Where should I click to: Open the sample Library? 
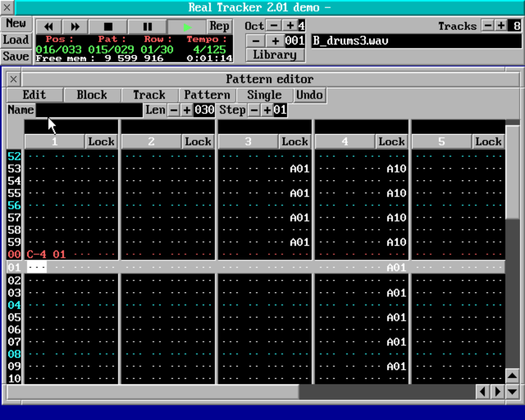pyautogui.click(x=275, y=55)
